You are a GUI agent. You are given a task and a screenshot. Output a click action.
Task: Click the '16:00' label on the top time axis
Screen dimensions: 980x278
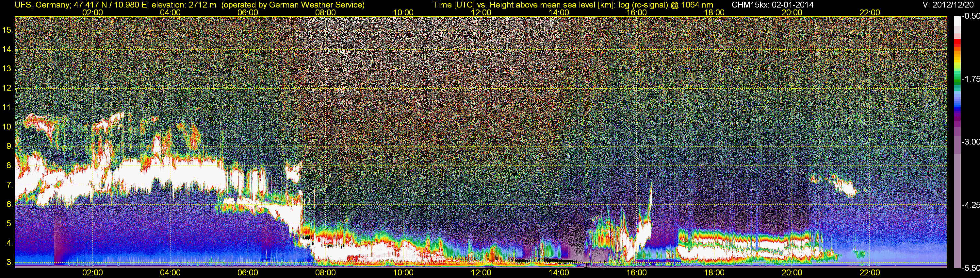[636, 12]
